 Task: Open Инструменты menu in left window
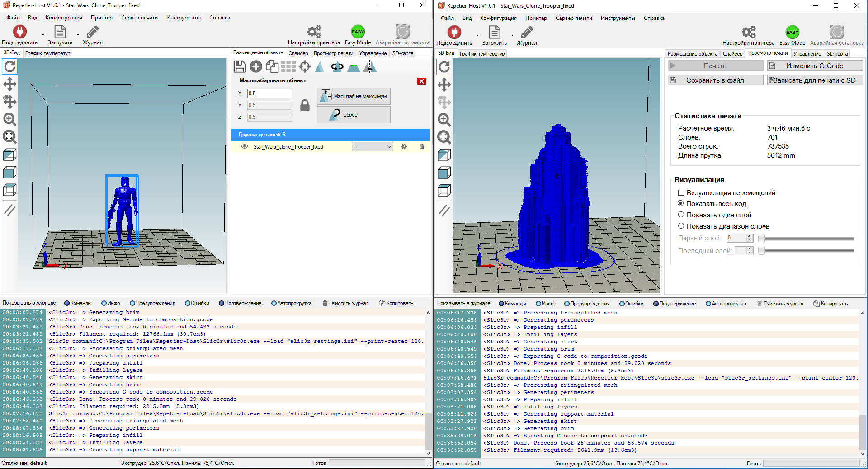[x=183, y=18]
